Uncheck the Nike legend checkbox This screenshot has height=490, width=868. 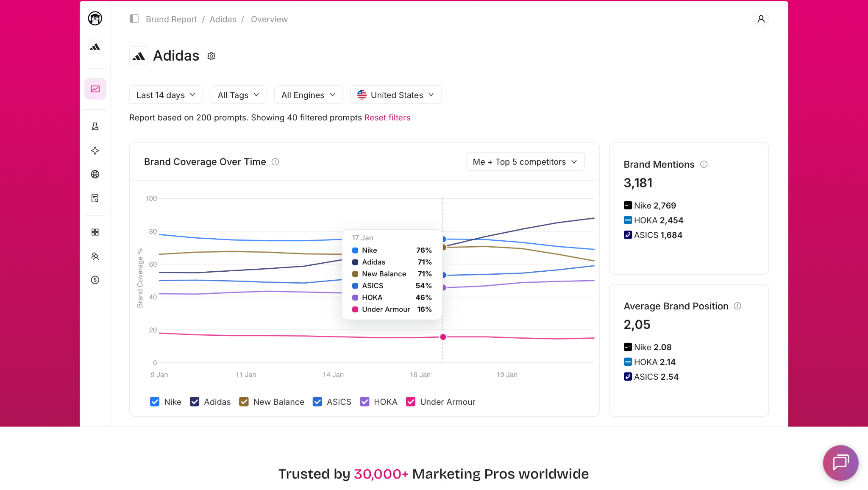155,401
